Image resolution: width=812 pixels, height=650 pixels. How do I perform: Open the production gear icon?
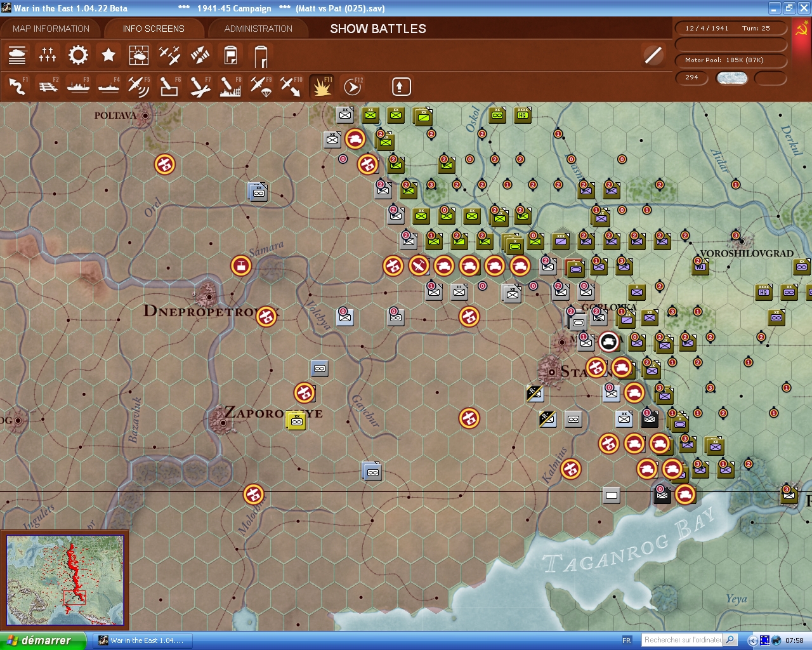(x=78, y=55)
